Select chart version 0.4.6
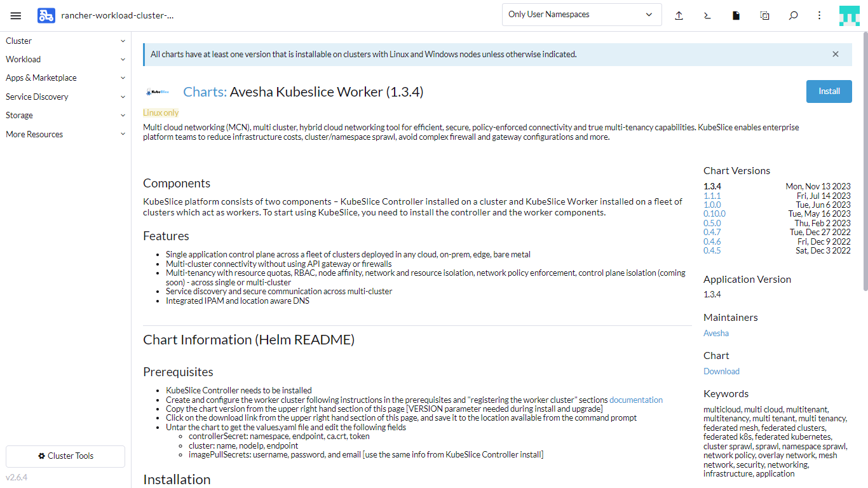868x488 pixels. 712,241
